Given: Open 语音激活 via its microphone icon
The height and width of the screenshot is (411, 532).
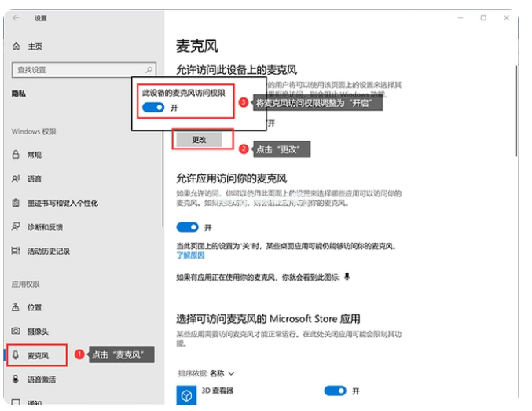Looking at the screenshot, I should click(x=17, y=380).
